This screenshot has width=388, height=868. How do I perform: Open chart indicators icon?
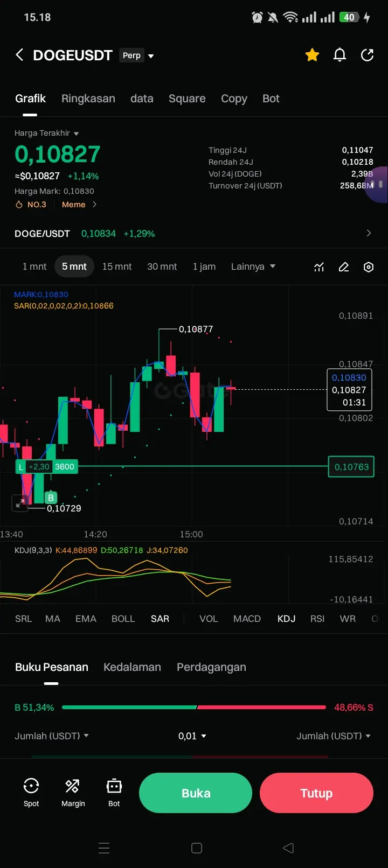319,267
